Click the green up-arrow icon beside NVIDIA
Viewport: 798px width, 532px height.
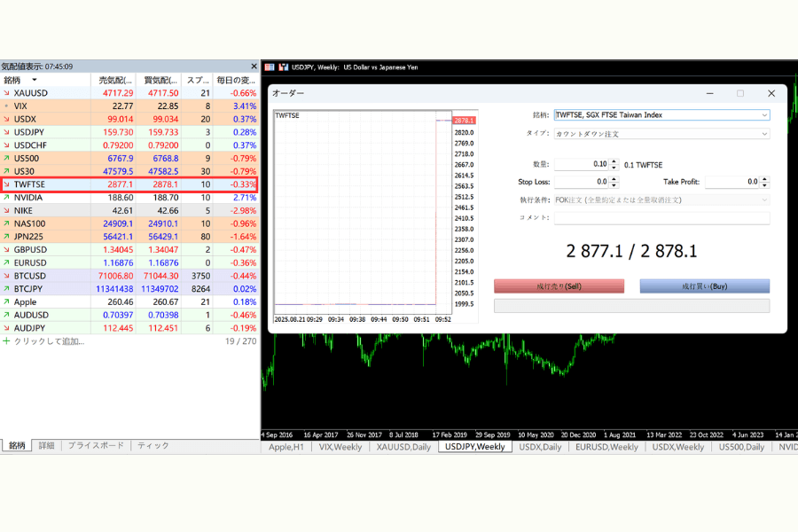coord(6,198)
